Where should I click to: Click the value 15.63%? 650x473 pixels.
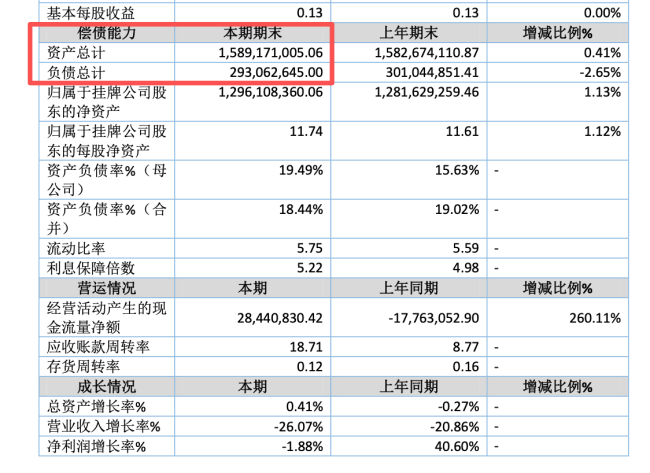[457, 170]
